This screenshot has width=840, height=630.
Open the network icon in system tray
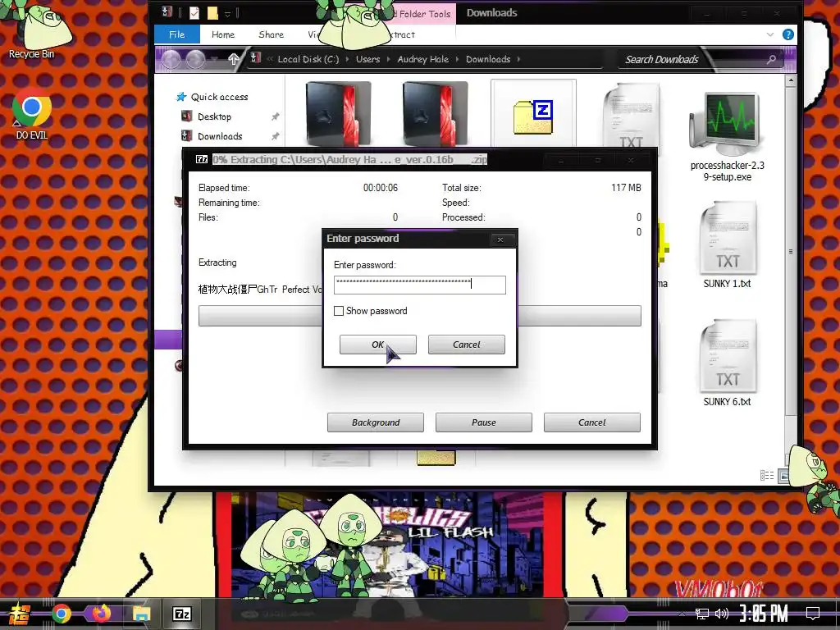coord(702,614)
